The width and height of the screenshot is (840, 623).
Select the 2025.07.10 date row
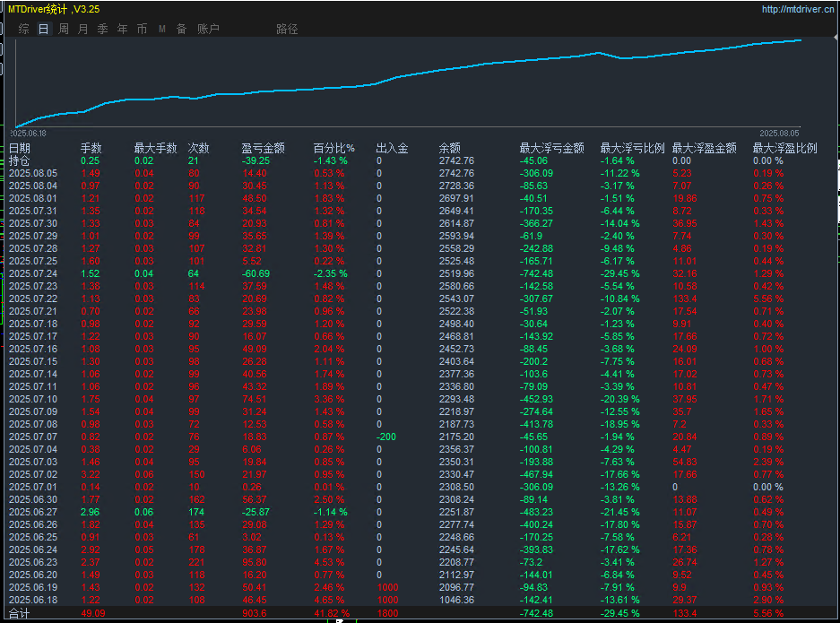[x=33, y=399]
